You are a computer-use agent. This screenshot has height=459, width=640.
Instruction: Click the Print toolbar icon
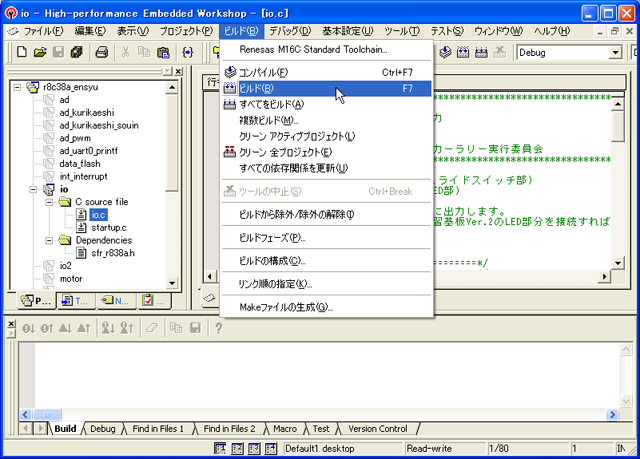click(102, 52)
